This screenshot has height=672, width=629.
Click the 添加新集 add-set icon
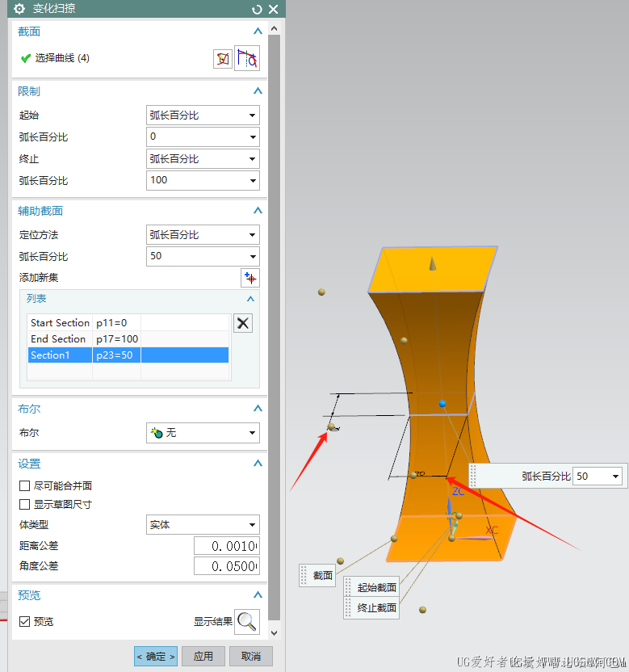coord(250,278)
